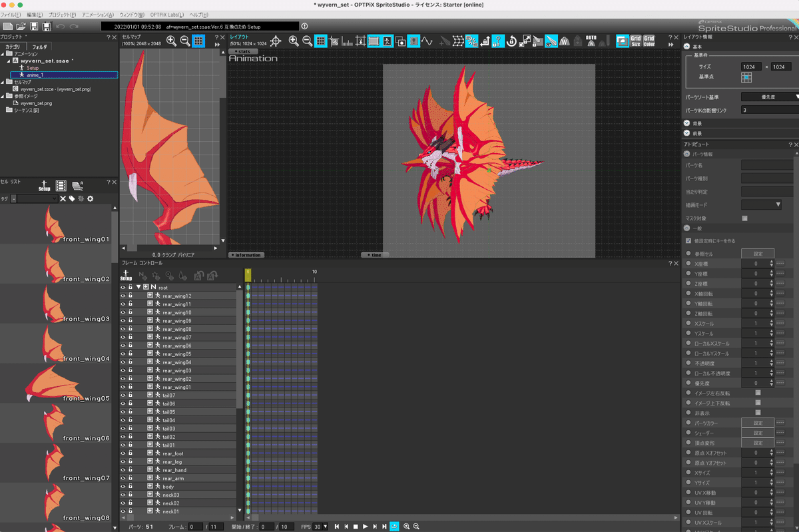
Task: Clear the tag filter with the X icon
Action: tap(63, 198)
